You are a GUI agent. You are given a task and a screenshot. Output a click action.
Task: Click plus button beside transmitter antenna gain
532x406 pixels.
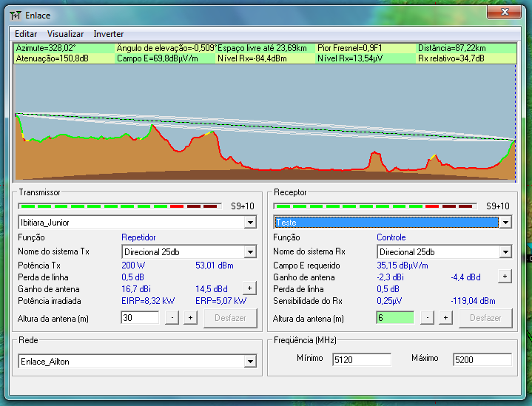(x=249, y=288)
